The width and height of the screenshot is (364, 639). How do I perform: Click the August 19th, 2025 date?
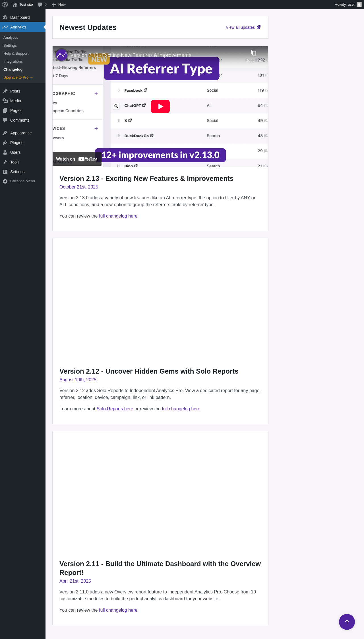tap(78, 380)
